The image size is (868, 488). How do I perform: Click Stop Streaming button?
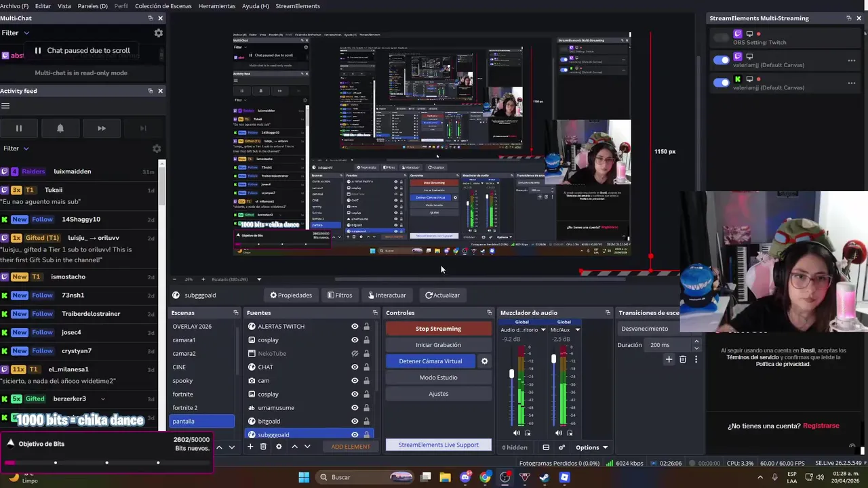pos(438,329)
